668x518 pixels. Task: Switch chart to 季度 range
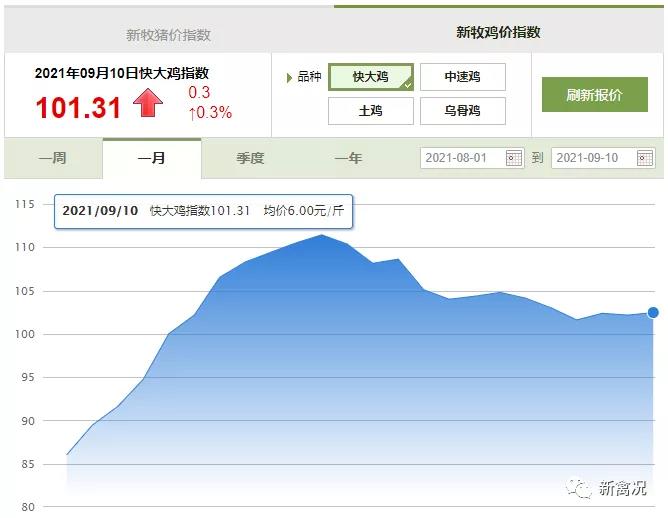tap(250, 158)
